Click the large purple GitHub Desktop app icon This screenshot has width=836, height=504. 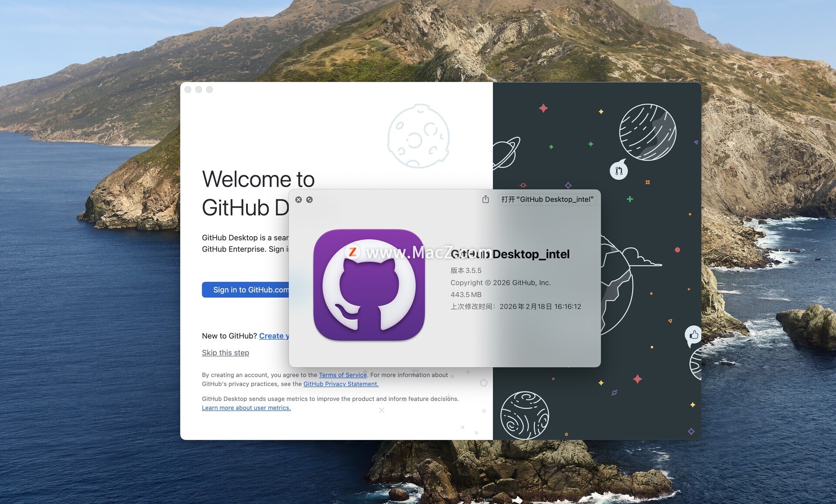(x=369, y=285)
